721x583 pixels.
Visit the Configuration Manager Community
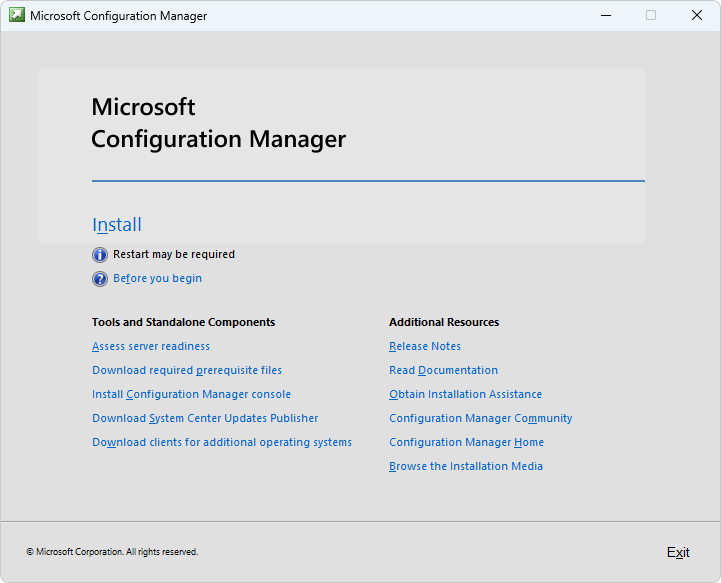tap(480, 418)
